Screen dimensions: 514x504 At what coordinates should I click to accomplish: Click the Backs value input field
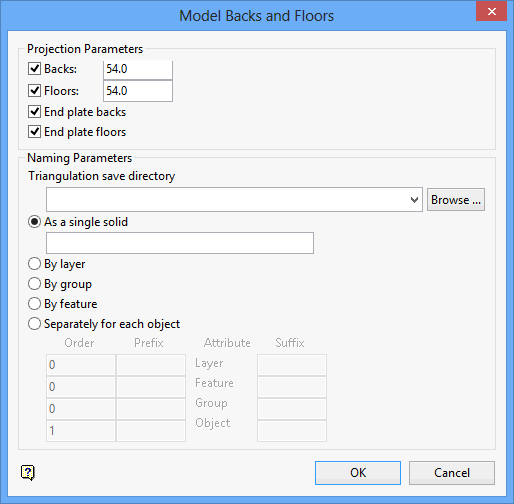138,69
